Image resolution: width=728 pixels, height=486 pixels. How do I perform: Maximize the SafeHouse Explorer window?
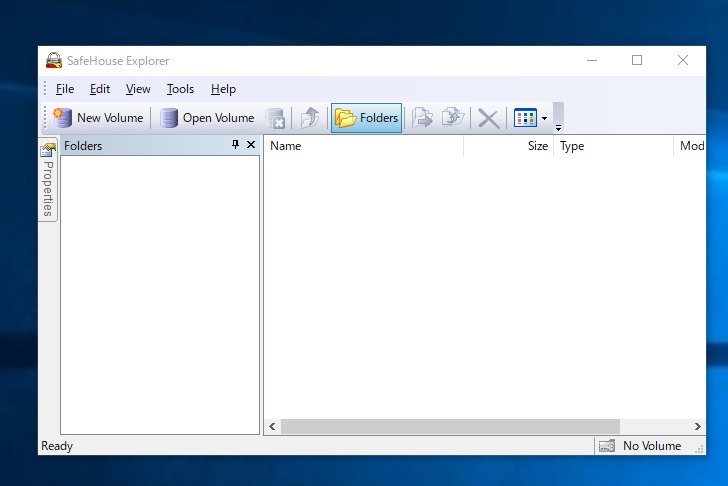pos(637,60)
